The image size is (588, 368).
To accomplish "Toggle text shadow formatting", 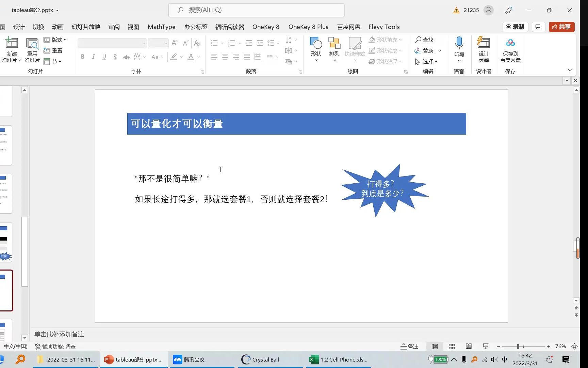I will (115, 57).
